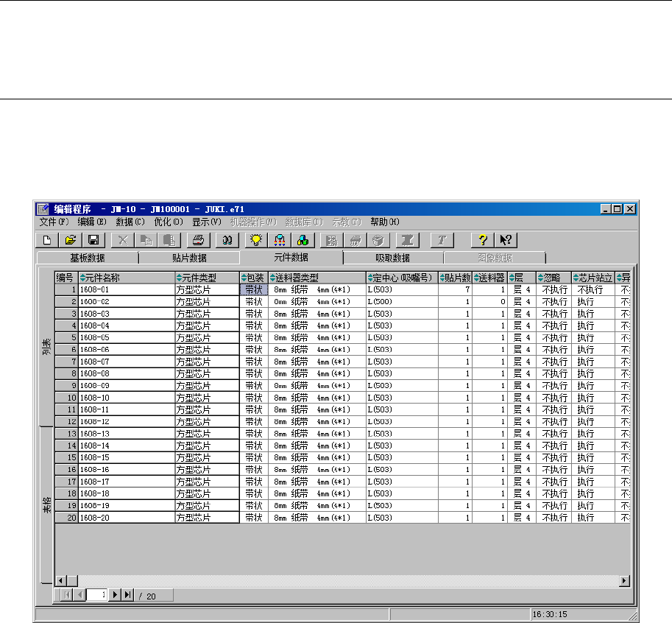Select the 带状 cell in row 1
The image size is (672, 623).
[x=254, y=290]
